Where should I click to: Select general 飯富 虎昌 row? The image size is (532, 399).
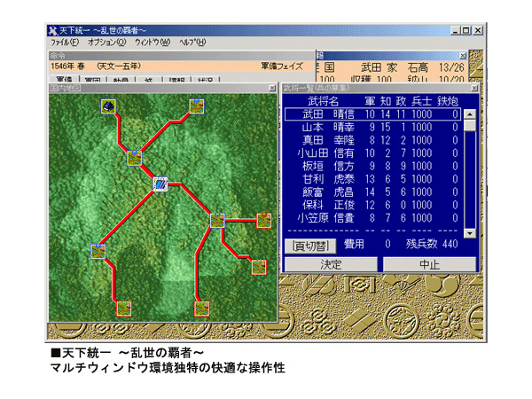tap(372, 192)
